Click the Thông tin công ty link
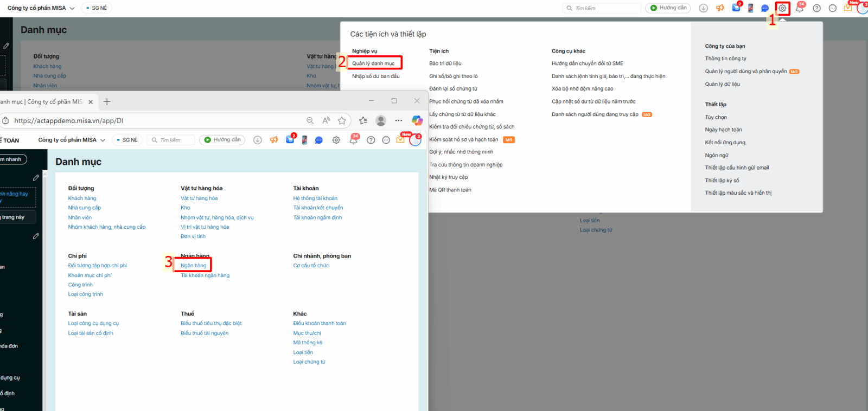 [725, 59]
